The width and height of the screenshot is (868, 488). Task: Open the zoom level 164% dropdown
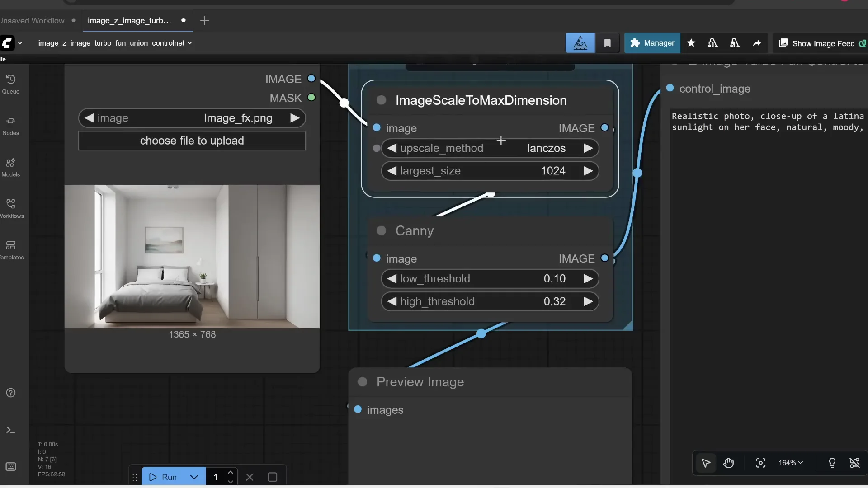[790, 463]
